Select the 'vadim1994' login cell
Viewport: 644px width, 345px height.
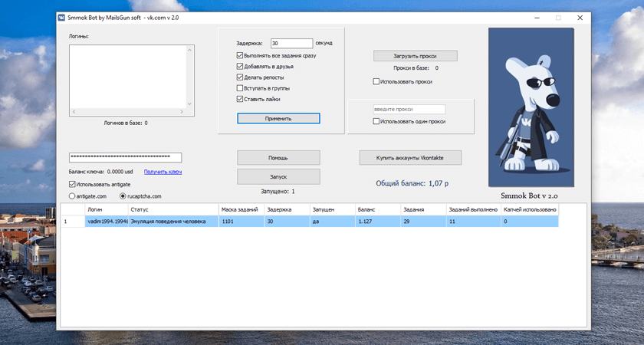pos(107,222)
